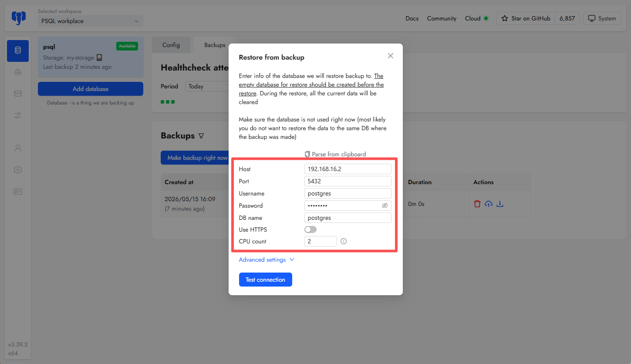Click the System theme button

[x=602, y=18]
